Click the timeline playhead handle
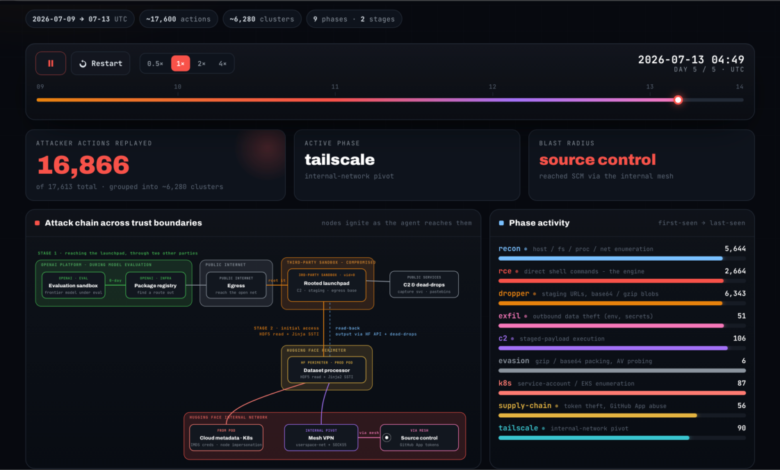 tap(678, 100)
